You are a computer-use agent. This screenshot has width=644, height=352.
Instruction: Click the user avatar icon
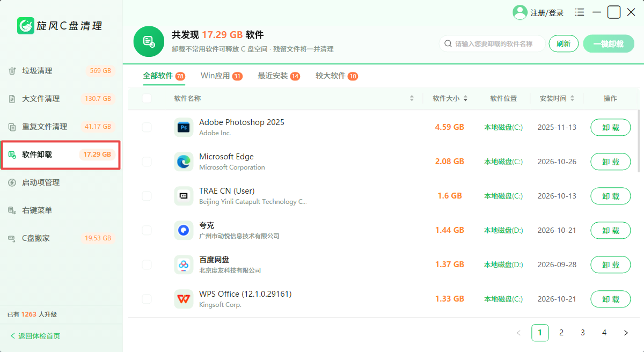[x=520, y=12]
